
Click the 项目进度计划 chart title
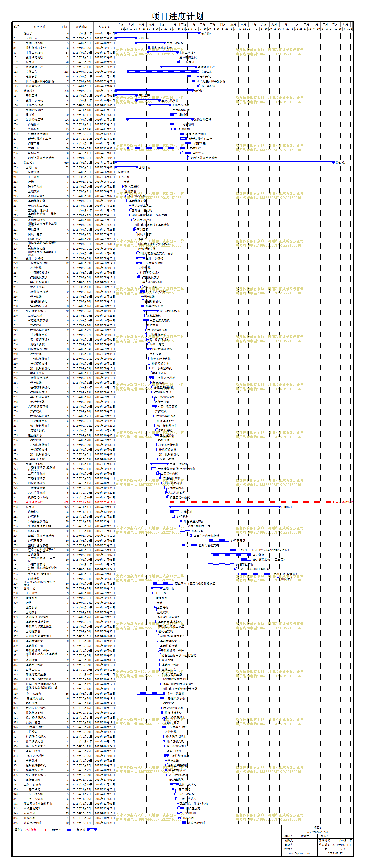click(177, 16)
